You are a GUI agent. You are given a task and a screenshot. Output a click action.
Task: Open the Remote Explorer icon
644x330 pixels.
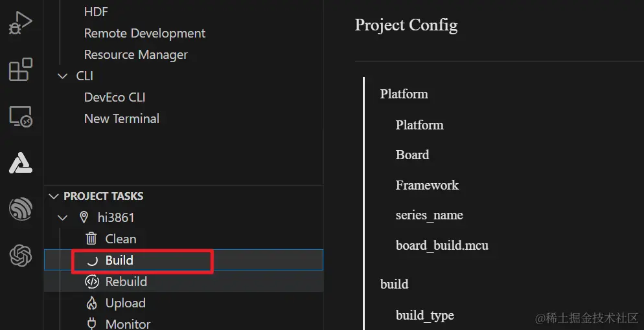pos(21,116)
